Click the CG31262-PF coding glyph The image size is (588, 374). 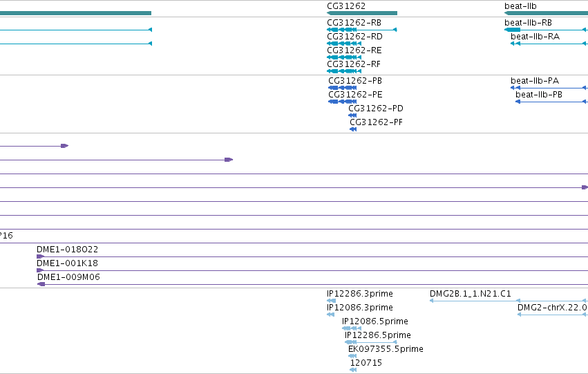pyautogui.click(x=353, y=129)
